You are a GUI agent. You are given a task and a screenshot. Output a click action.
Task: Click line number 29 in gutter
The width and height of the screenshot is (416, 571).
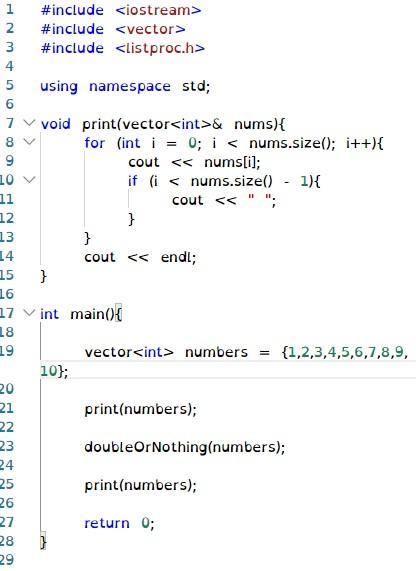[x=7, y=560]
